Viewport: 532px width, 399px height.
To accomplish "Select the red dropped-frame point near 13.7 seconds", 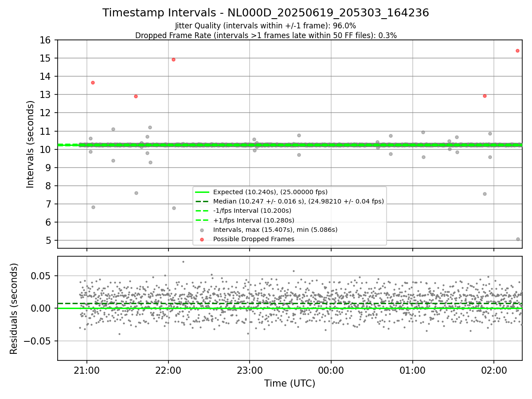I will pos(93,82).
